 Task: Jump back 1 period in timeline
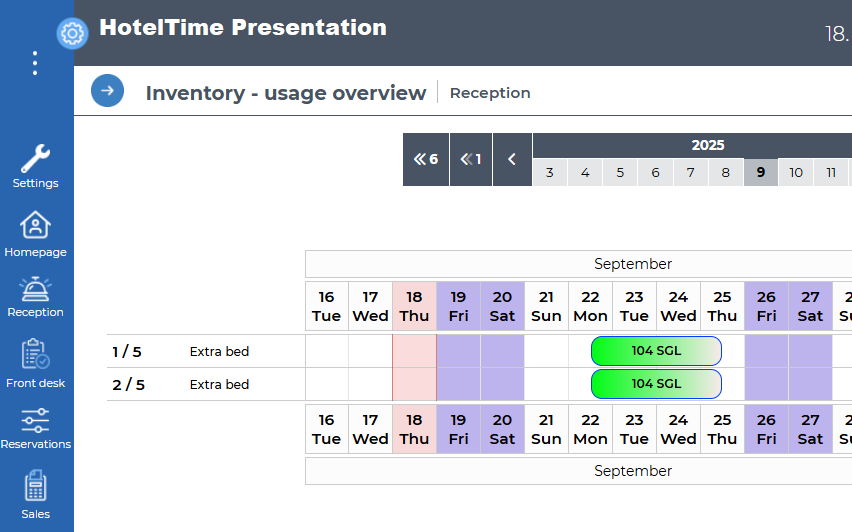coord(471,159)
